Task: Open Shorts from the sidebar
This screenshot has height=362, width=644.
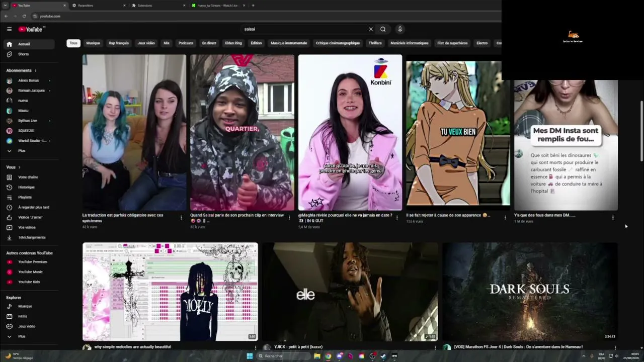Action: (30, 54)
